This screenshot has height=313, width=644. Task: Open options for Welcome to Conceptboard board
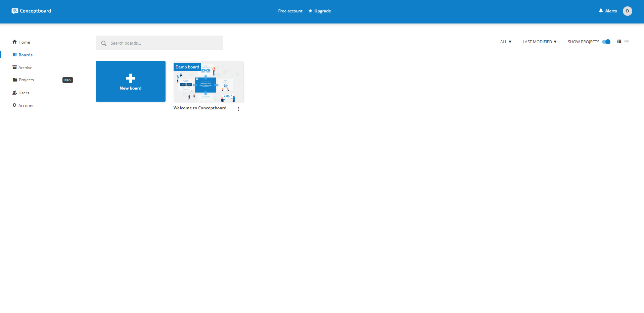tap(238, 109)
